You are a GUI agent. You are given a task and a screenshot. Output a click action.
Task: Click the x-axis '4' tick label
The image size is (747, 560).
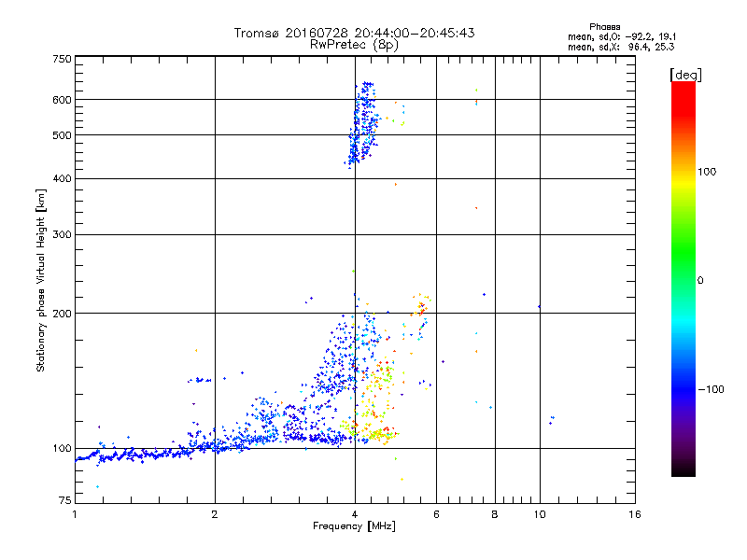(355, 514)
